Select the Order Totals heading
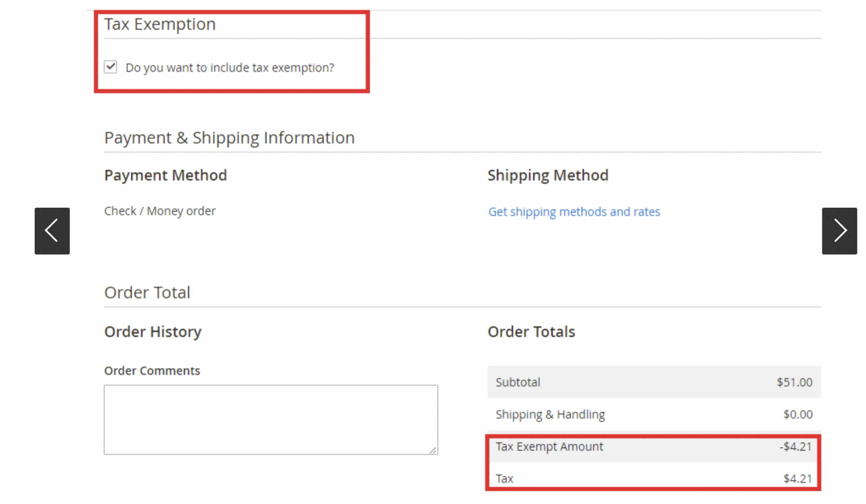 531,331
